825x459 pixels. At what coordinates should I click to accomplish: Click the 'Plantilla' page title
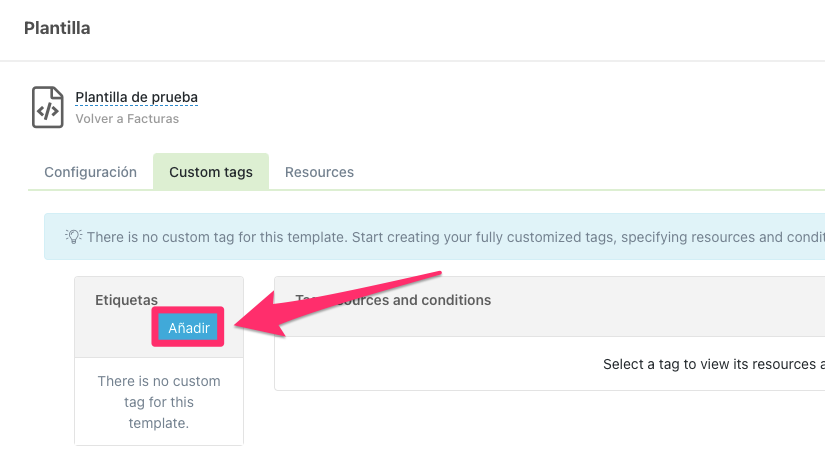point(57,28)
